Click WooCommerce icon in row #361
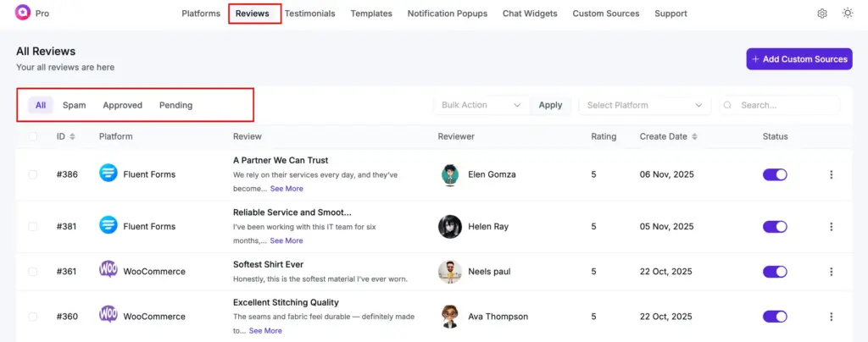The height and width of the screenshot is (342, 868). coord(108,271)
